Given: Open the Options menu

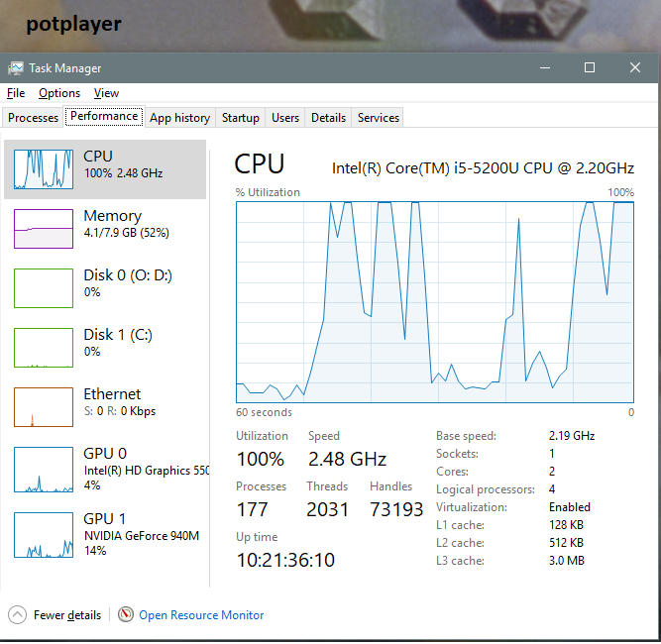Looking at the screenshot, I should (x=59, y=93).
